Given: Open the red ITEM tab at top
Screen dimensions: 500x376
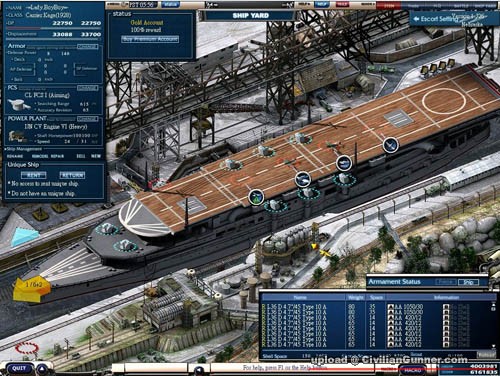Looking at the screenshot, I should point(388,5).
